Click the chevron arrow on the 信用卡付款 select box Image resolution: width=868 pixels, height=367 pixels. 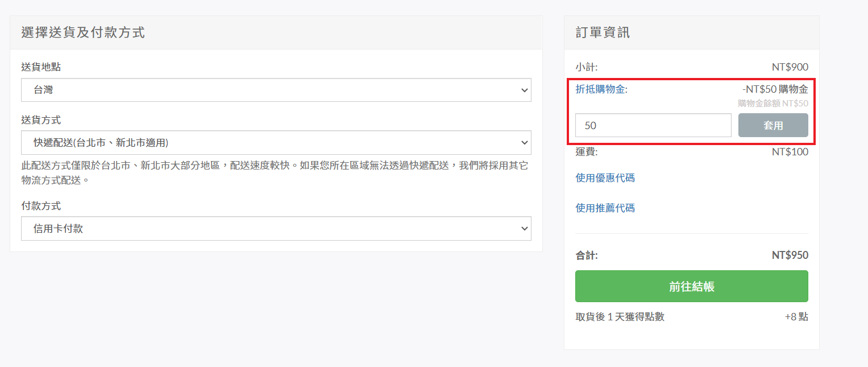524,229
